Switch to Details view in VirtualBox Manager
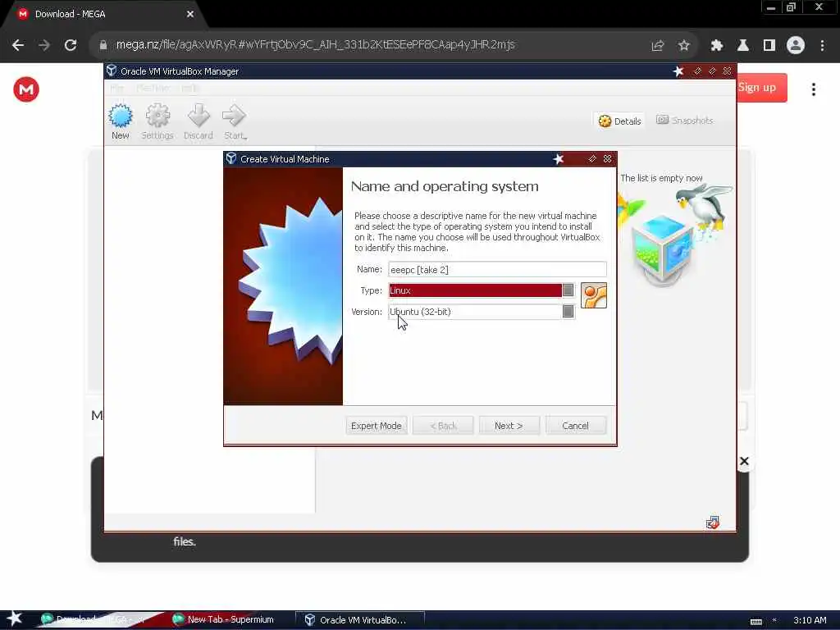 619,121
